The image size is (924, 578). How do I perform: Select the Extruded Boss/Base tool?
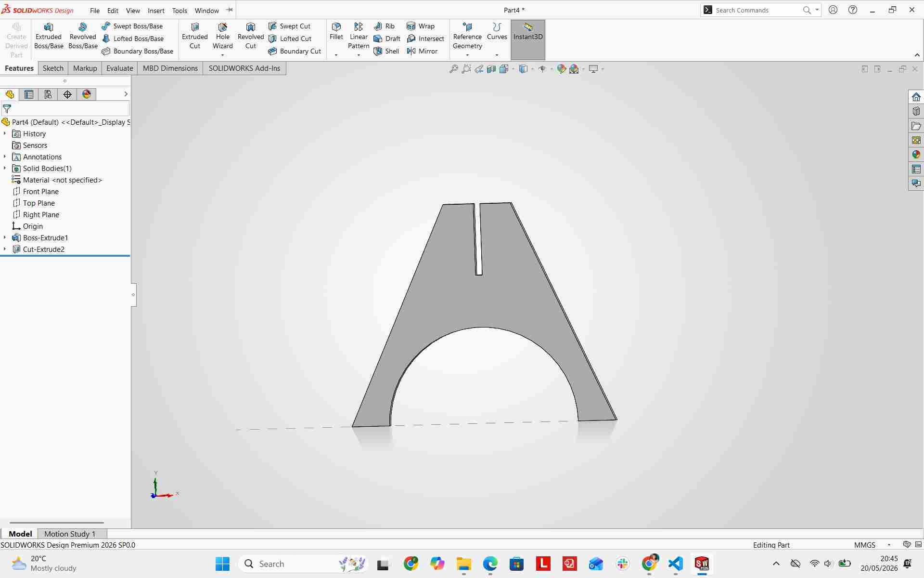tap(49, 36)
